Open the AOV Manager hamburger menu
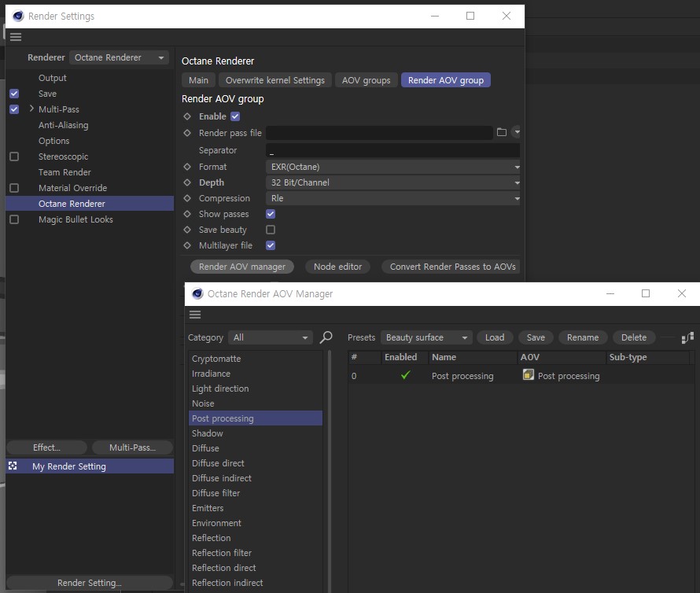 (x=195, y=315)
